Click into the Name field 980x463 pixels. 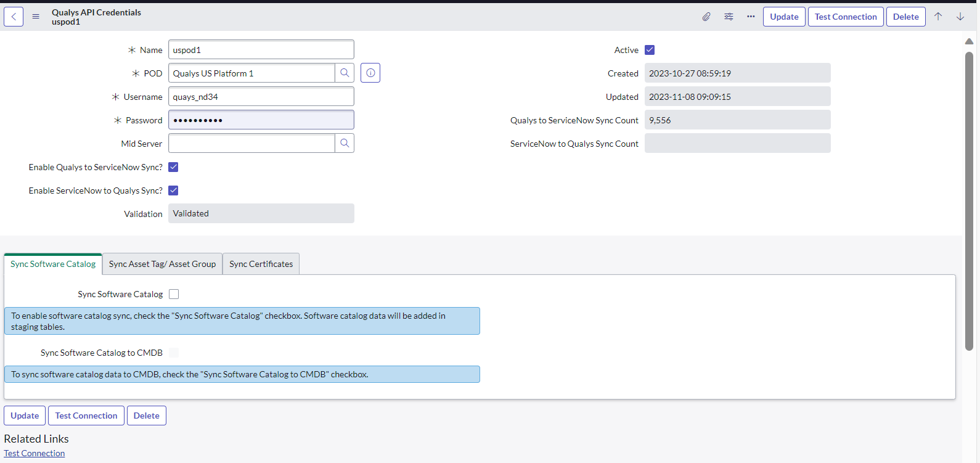[x=261, y=49]
